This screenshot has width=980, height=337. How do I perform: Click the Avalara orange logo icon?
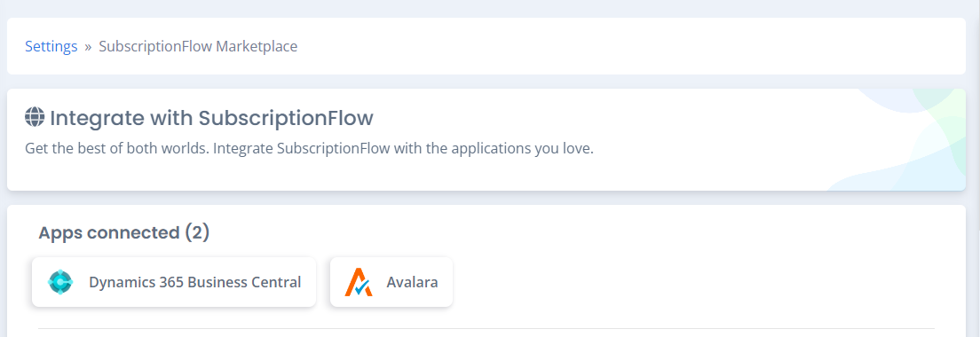[359, 282]
